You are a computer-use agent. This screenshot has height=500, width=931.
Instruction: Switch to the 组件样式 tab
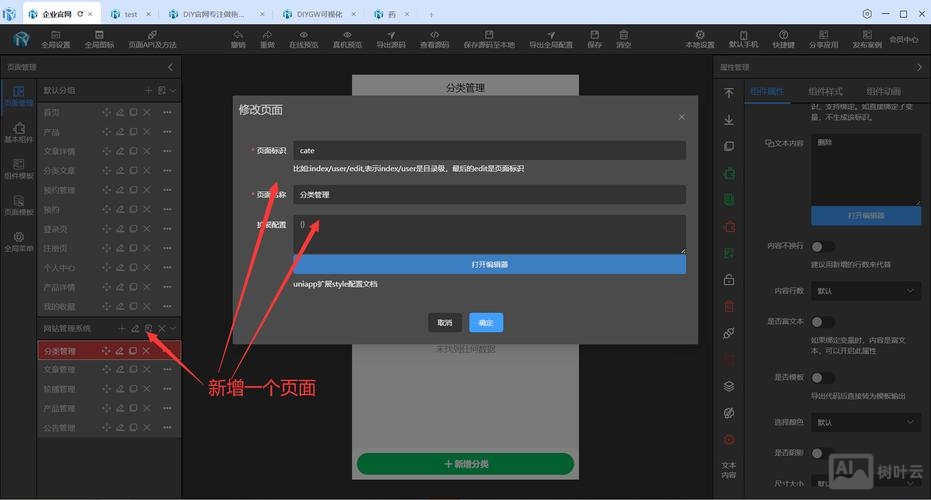825,91
